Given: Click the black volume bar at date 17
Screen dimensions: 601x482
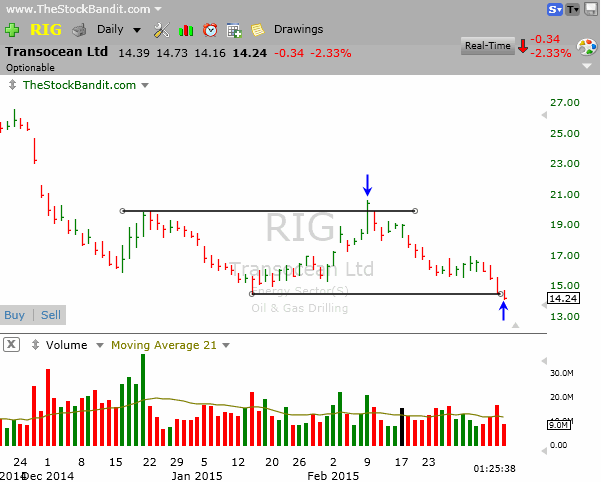Looking at the screenshot, I should [x=402, y=427].
